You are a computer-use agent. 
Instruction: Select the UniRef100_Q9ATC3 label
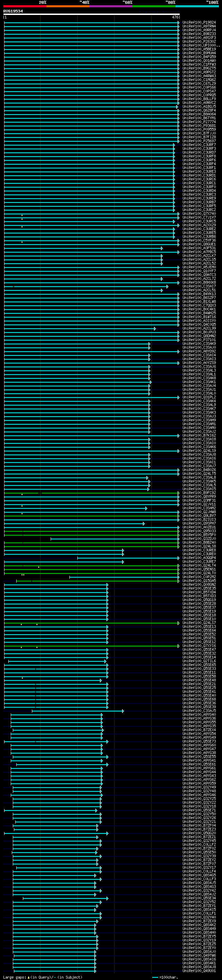point(199,275)
